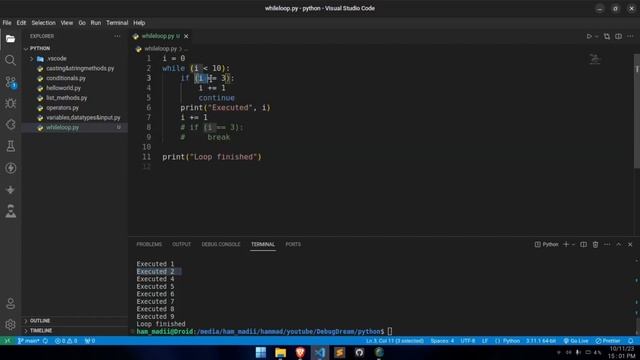Close the whileloop.py editor tab
This screenshot has width=640, height=360.
point(186,36)
